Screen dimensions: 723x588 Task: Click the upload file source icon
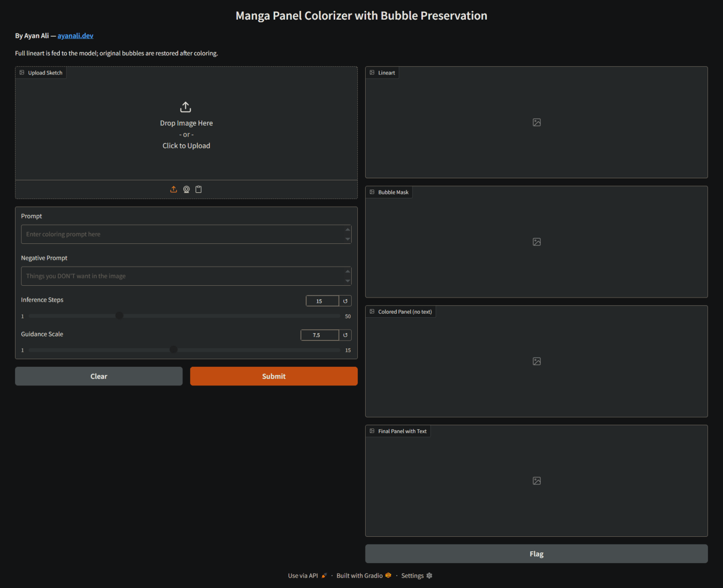pyautogui.click(x=174, y=190)
